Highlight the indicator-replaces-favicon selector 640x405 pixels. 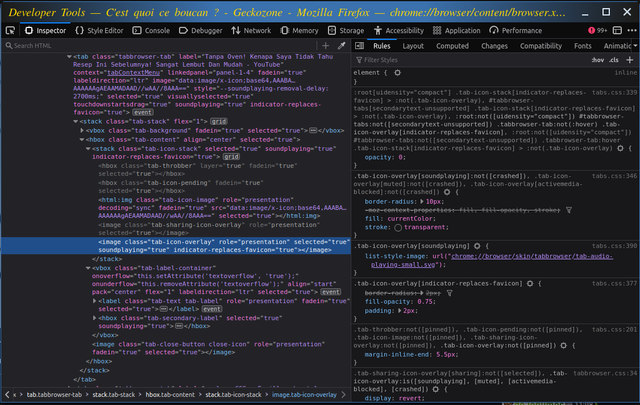(530, 284)
